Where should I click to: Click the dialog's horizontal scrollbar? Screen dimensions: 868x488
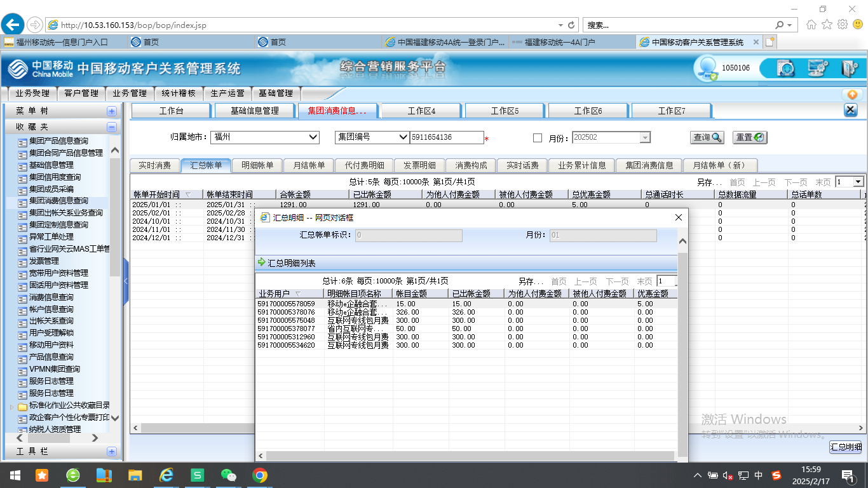coord(470,456)
